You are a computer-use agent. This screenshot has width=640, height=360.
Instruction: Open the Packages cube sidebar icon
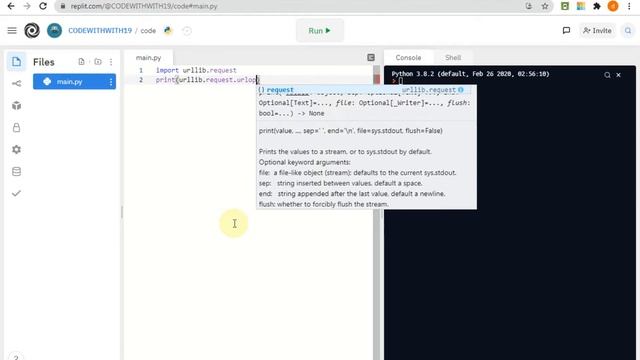point(16,106)
